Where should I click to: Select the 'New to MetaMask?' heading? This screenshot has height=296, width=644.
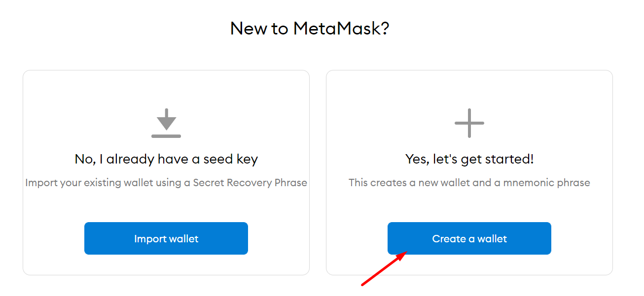(310, 29)
